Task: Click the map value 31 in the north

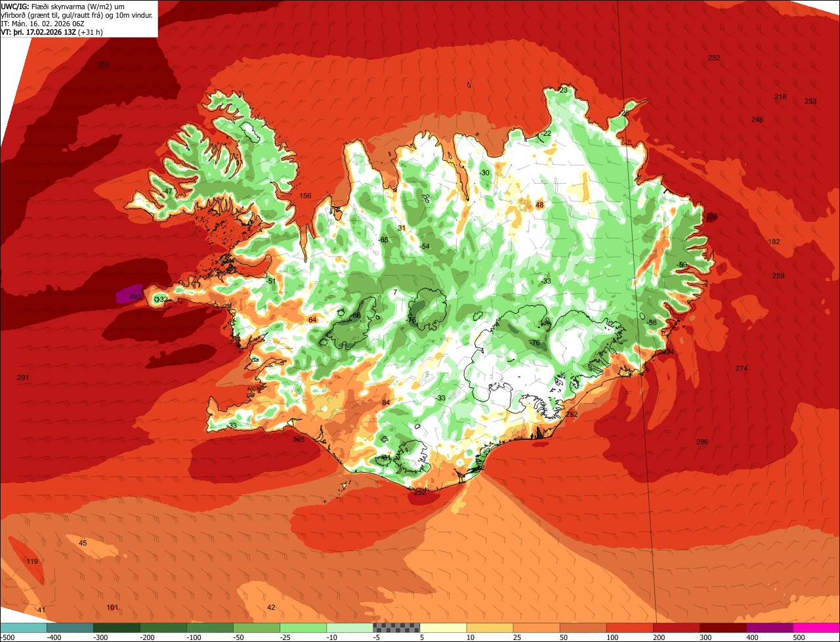Action: tap(402, 228)
